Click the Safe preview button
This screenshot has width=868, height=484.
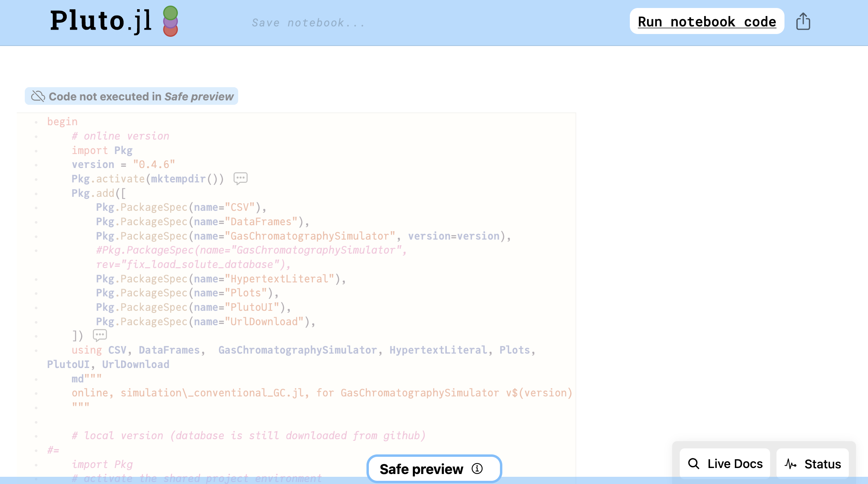pyautogui.click(x=421, y=469)
